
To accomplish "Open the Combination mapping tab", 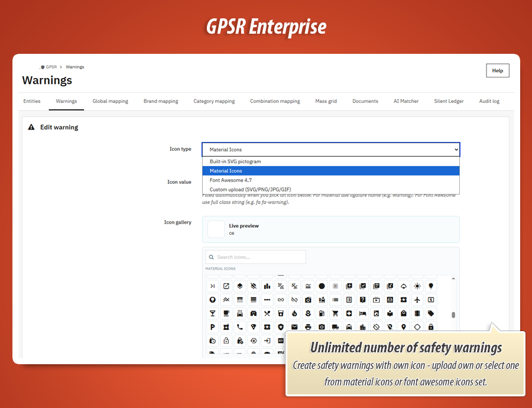I will [x=275, y=101].
